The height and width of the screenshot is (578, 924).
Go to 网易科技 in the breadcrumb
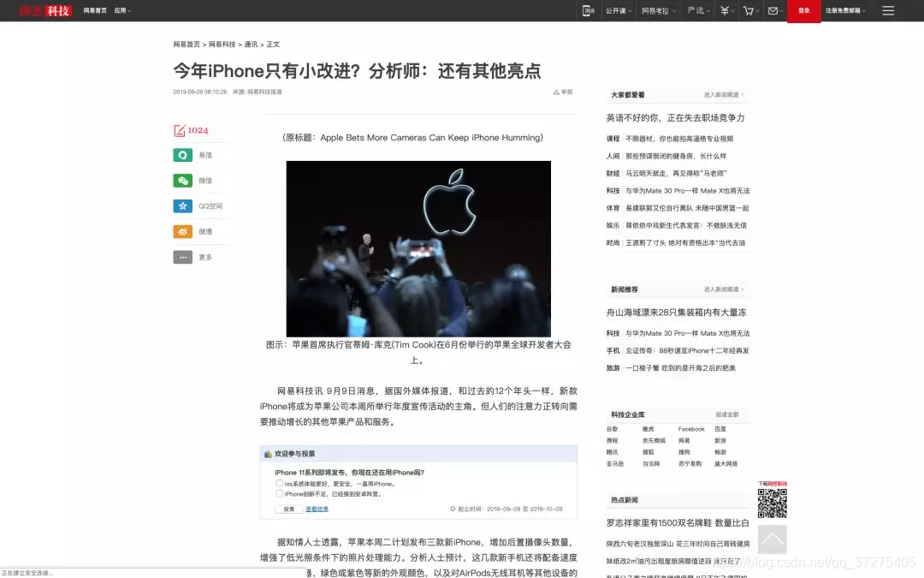[x=222, y=45]
